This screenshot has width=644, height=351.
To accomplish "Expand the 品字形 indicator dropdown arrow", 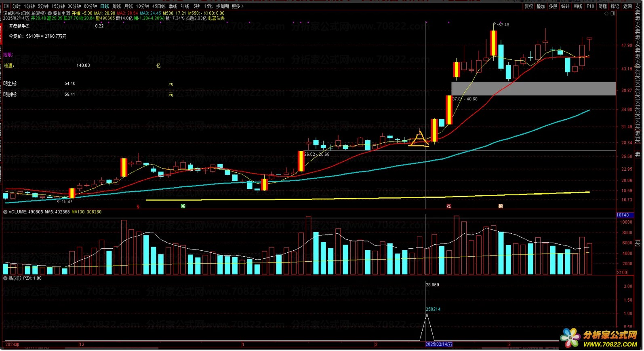I will coord(5,278).
